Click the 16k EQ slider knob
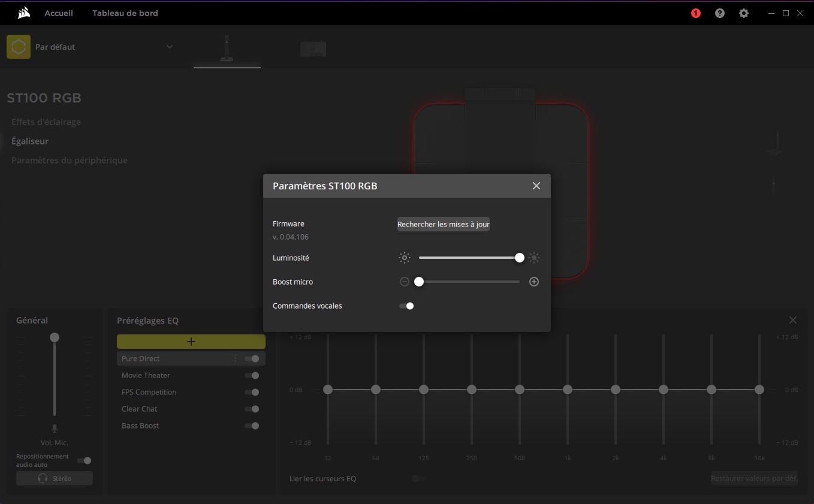This screenshot has width=814, height=504. [759, 390]
